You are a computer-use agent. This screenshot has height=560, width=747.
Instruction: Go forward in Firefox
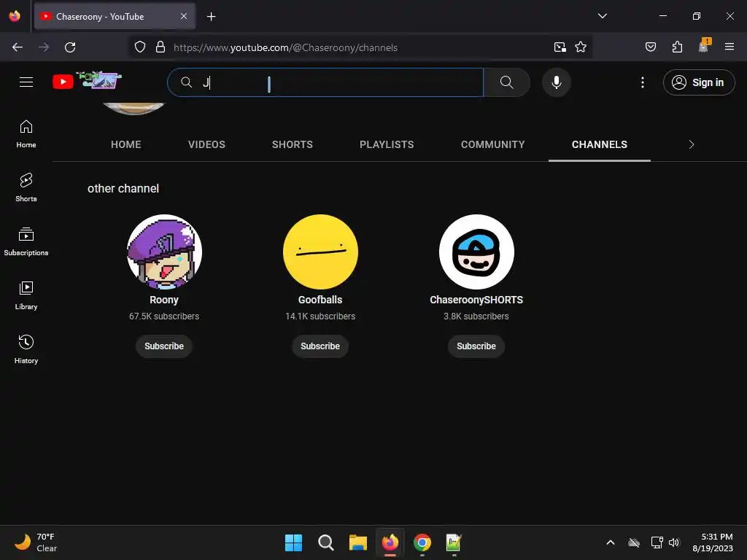coord(44,47)
